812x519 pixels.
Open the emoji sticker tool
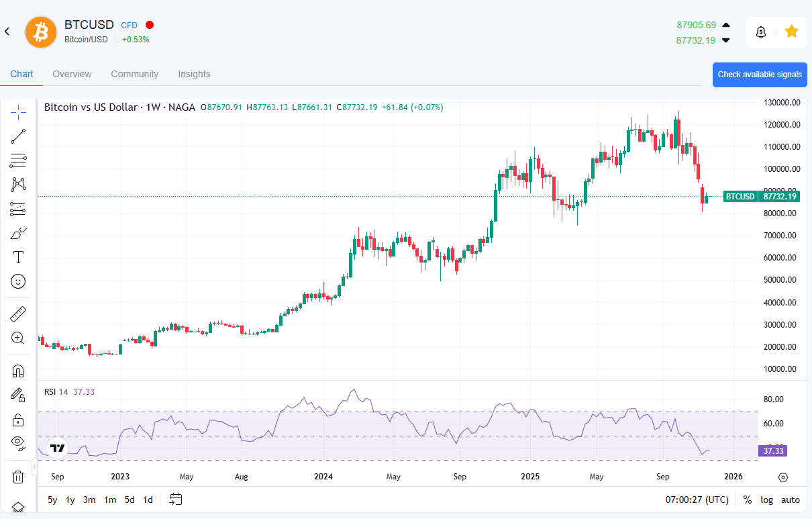tap(18, 281)
